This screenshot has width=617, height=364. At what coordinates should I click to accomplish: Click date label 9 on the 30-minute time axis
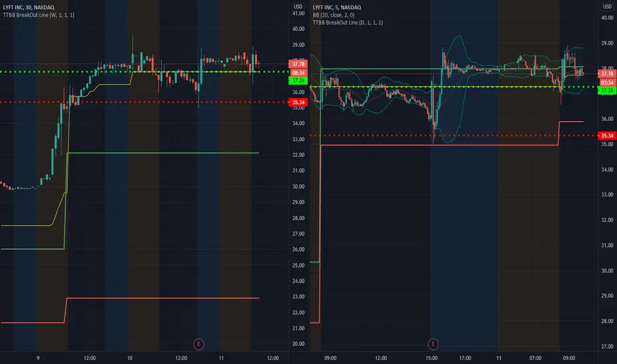(x=38, y=358)
